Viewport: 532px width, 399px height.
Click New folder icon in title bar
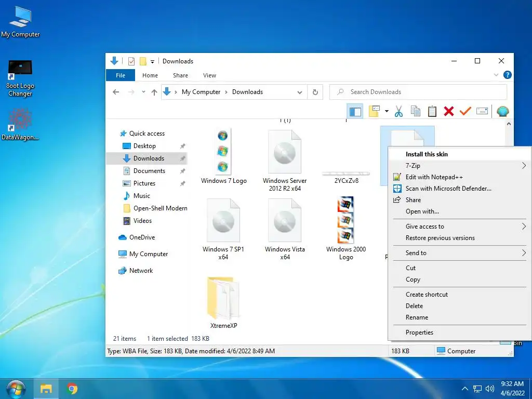click(x=143, y=61)
